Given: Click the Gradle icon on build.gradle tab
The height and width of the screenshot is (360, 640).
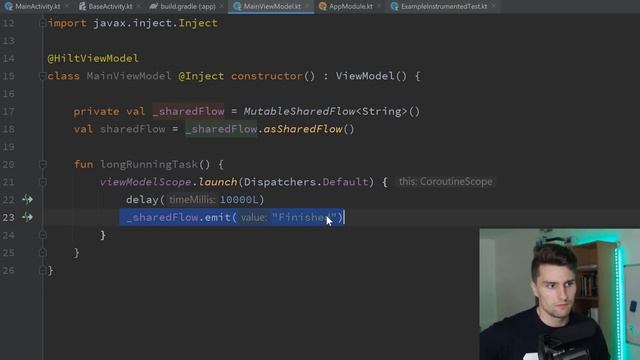Looking at the screenshot, I should point(153,7).
